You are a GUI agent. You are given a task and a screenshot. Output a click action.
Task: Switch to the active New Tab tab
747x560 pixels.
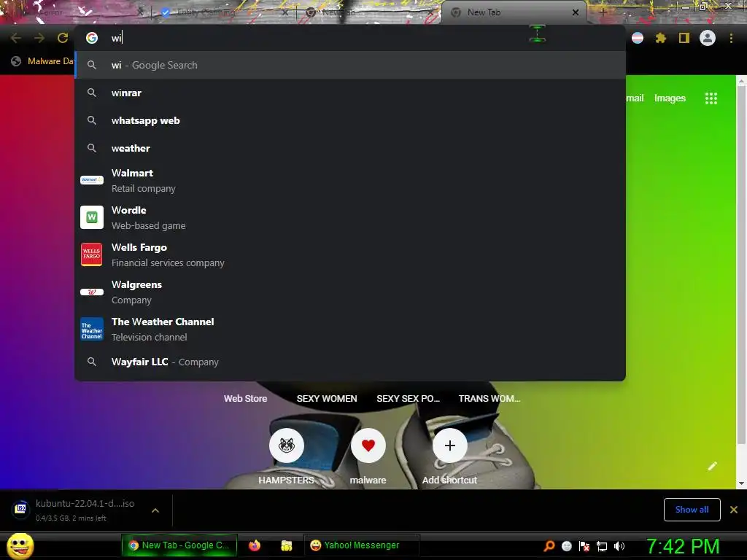pyautogui.click(x=512, y=12)
